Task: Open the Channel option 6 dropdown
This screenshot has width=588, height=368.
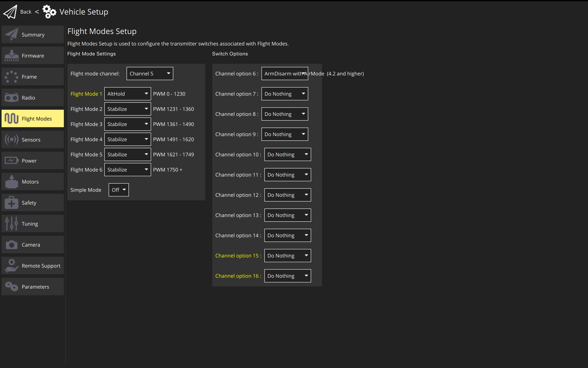Action: click(285, 74)
